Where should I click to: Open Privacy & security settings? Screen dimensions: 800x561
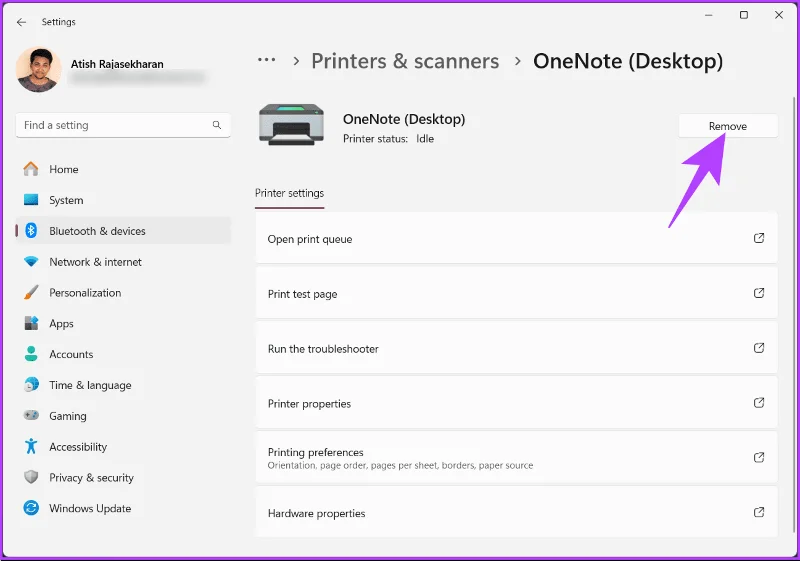[123, 477]
